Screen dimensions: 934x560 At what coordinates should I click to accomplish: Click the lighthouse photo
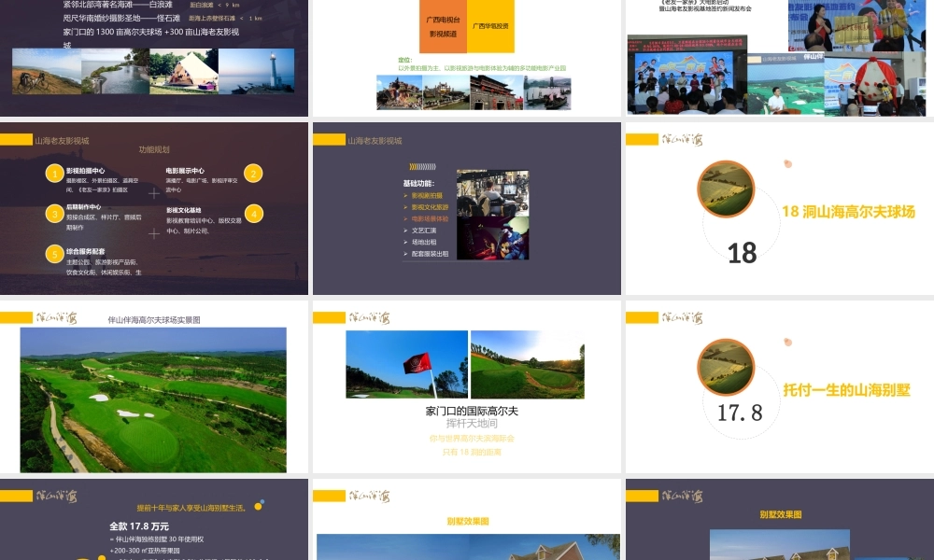coord(255,71)
